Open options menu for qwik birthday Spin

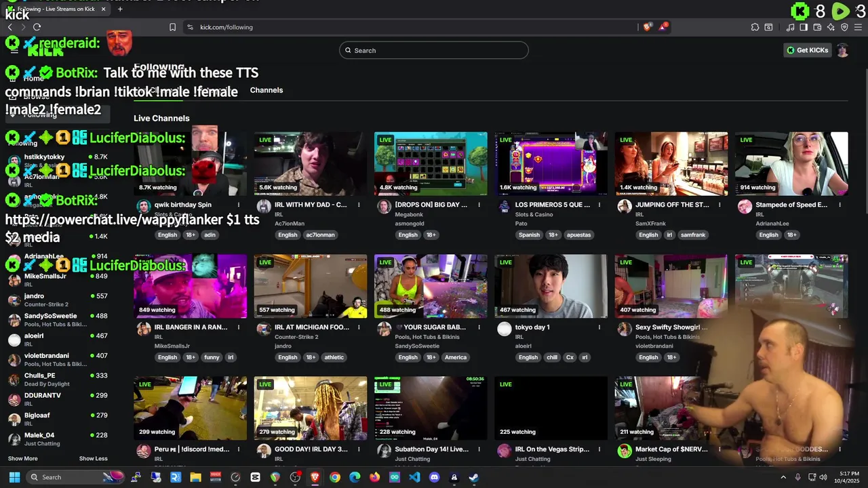pyautogui.click(x=239, y=205)
